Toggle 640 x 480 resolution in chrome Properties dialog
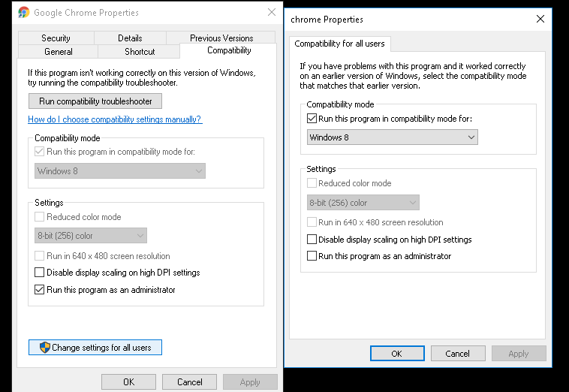This screenshot has width=569, height=392. 312,222
